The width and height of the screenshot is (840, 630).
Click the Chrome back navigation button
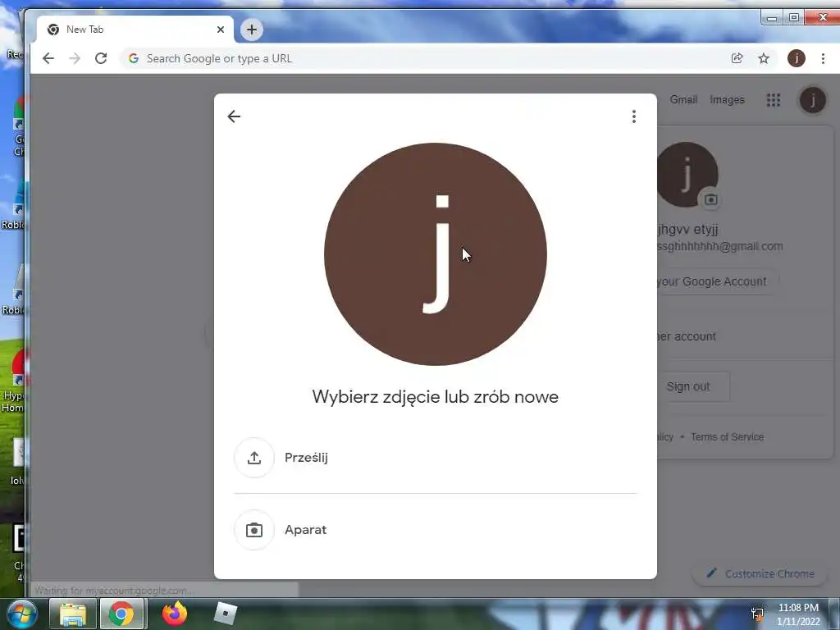pyautogui.click(x=48, y=58)
